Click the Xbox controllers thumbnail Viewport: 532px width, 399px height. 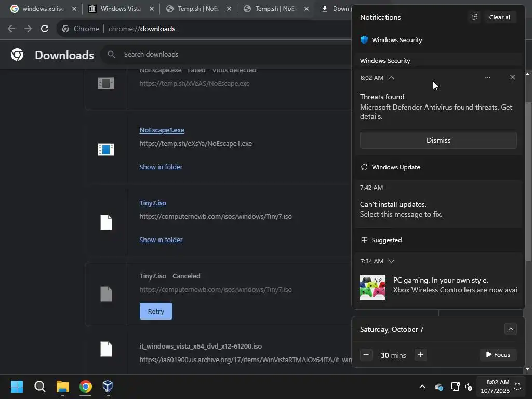tap(372, 287)
